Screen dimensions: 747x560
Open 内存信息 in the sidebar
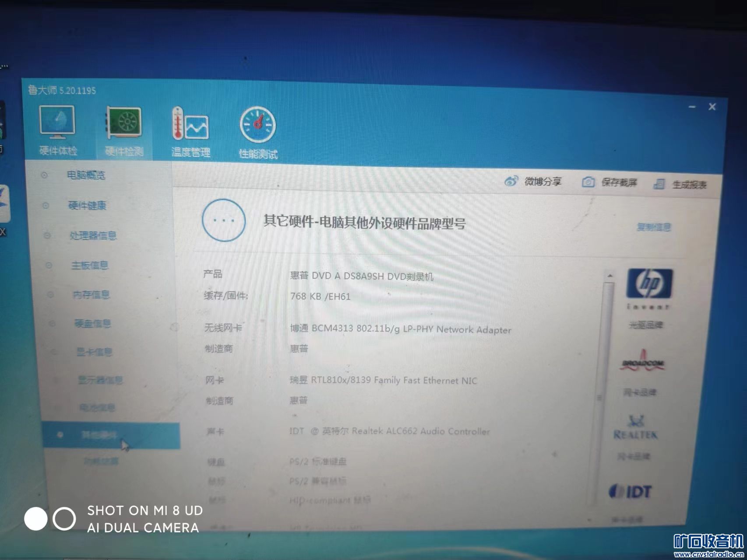91,294
